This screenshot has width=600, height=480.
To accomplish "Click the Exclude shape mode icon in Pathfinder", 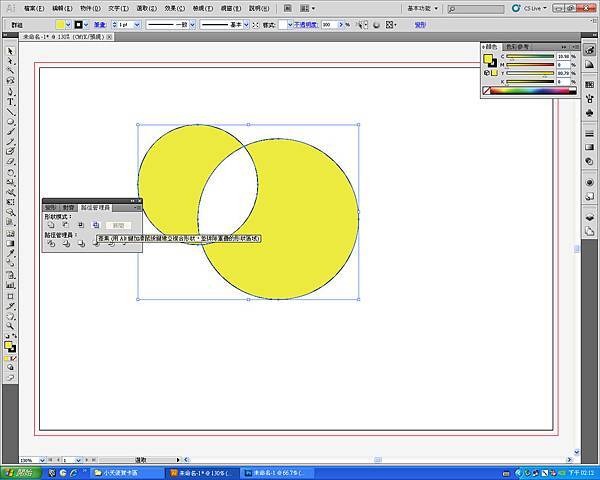I will point(96,226).
